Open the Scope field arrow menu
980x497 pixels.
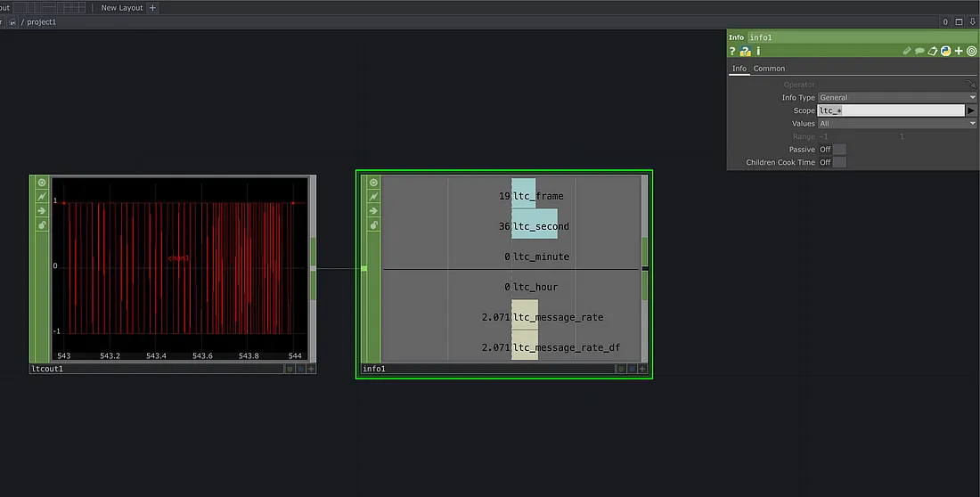click(971, 110)
